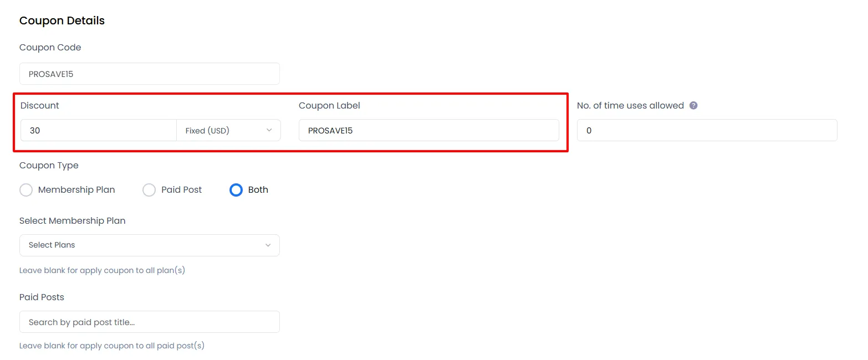Click the Select Membership Plan label
The image size is (868, 360).
click(x=73, y=220)
